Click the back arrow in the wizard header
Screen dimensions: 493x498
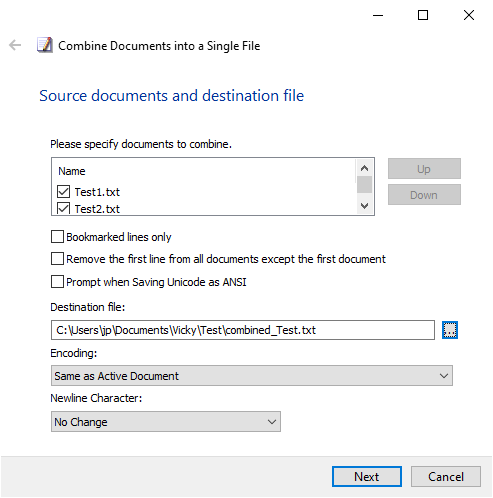click(x=15, y=45)
